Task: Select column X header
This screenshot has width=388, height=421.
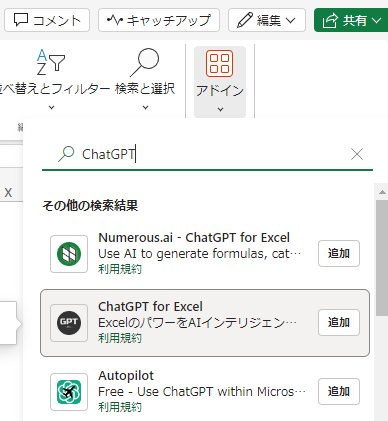Action: point(8,192)
